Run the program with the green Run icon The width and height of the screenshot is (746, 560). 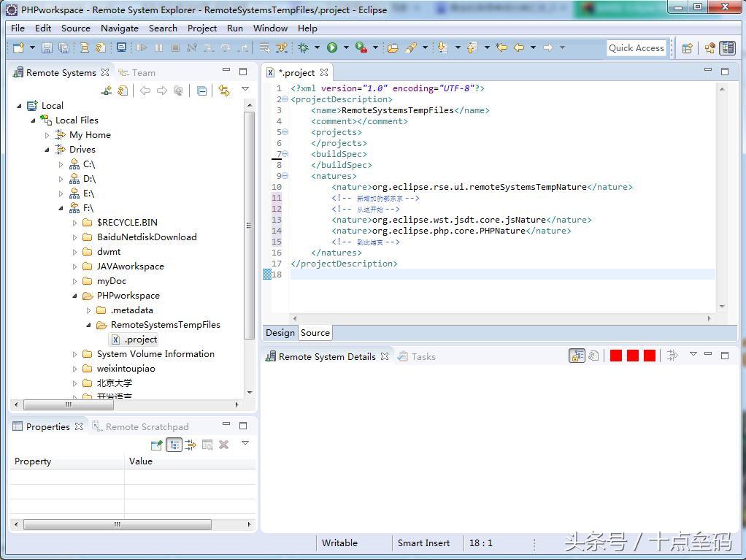tap(333, 48)
